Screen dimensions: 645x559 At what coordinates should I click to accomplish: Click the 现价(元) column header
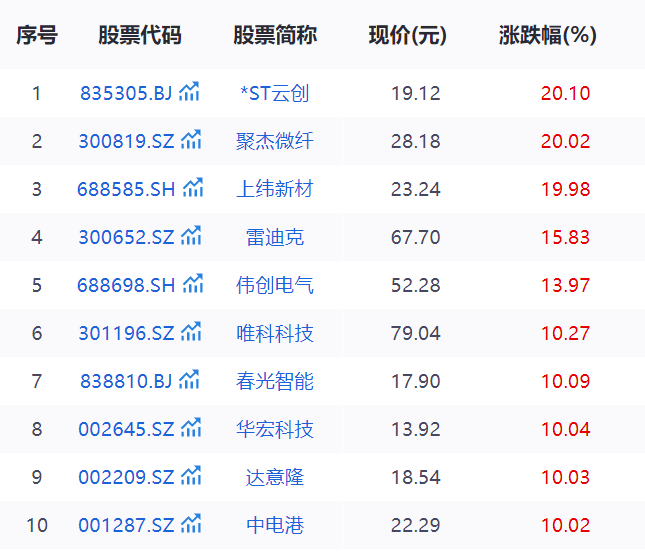(x=407, y=36)
